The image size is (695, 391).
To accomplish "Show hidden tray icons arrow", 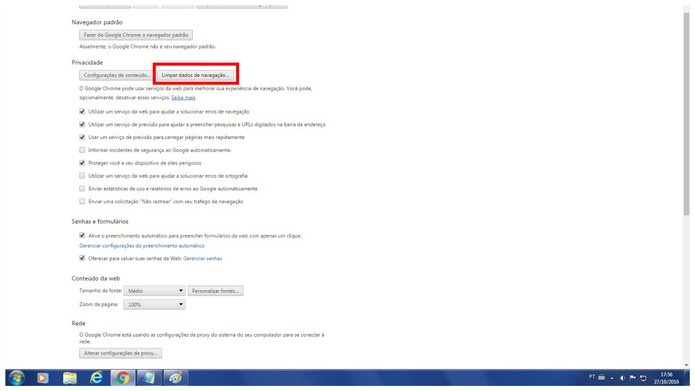I will (x=612, y=378).
